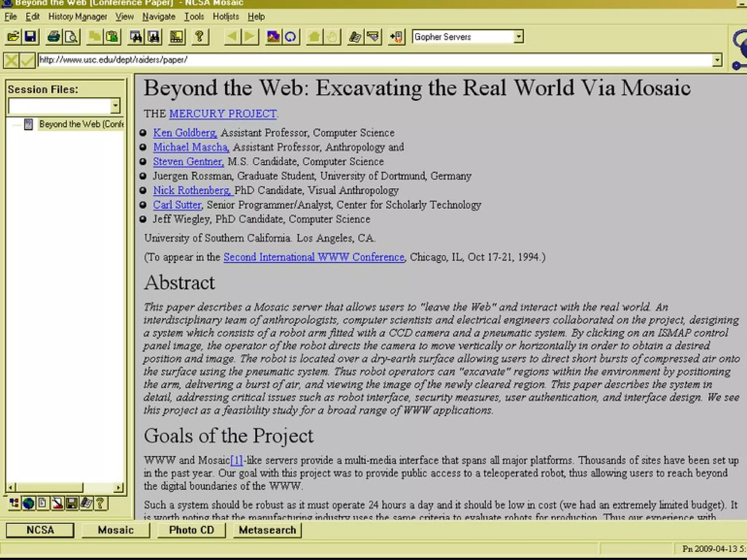Screen dimensions: 747x560
Task: Follow the Second International WWW Conference link
Action: click(x=314, y=257)
